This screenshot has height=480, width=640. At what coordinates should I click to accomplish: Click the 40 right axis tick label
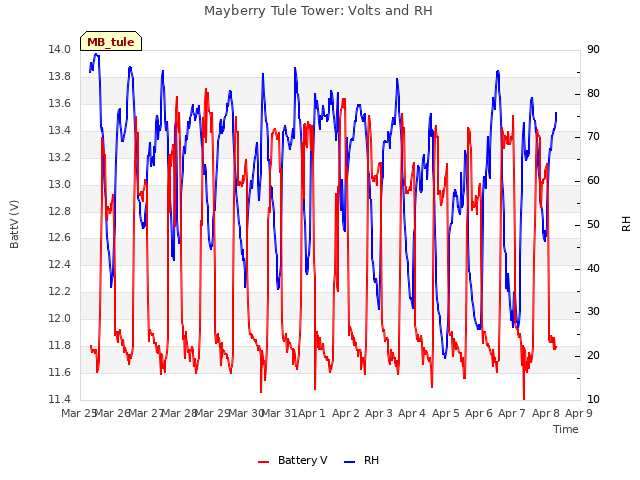(x=593, y=269)
